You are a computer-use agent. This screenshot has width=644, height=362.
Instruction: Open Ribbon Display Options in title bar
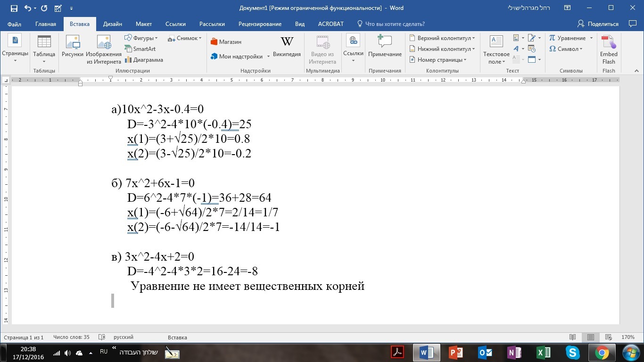(568, 8)
